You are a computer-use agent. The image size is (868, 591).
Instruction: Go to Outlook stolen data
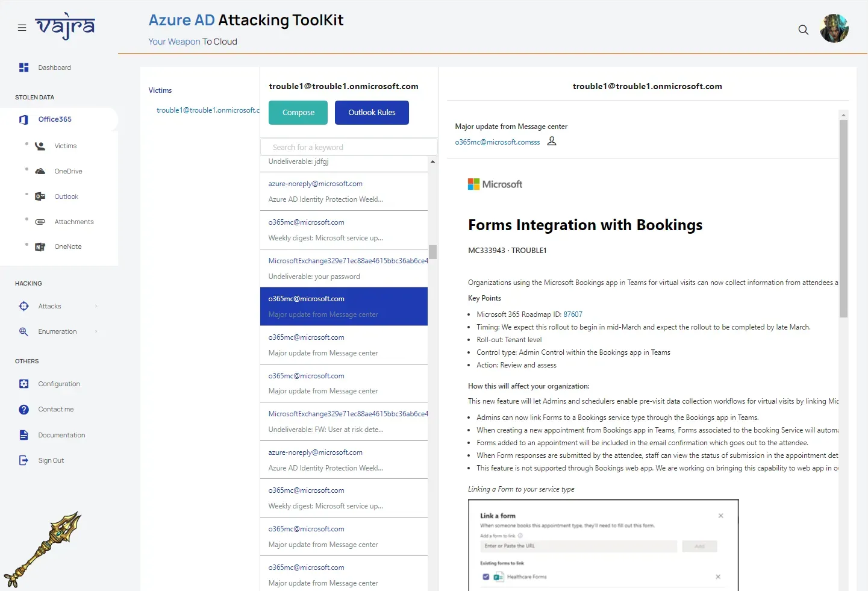coord(66,196)
